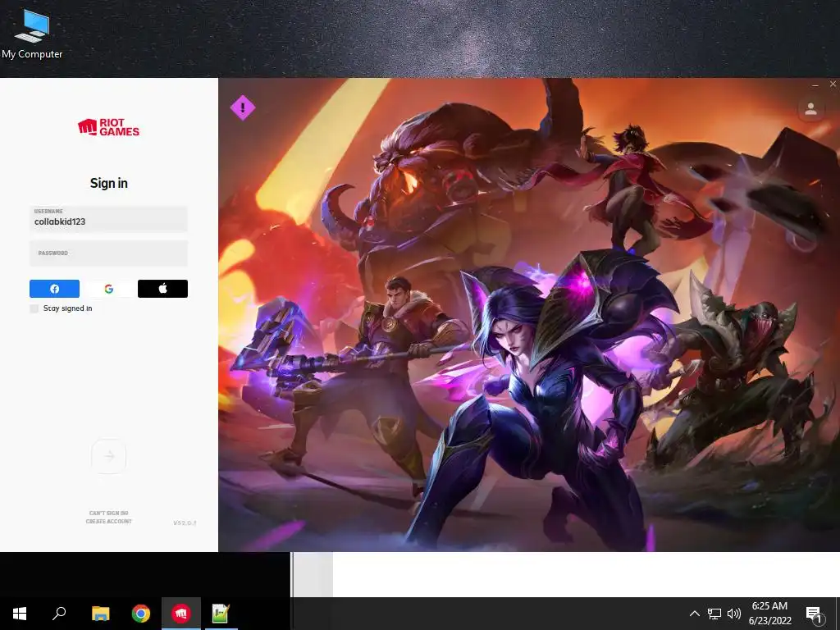Image resolution: width=840 pixels, height=630 pixels.
Task: Select the My Computer desktop icon
Action: (32, 34)
